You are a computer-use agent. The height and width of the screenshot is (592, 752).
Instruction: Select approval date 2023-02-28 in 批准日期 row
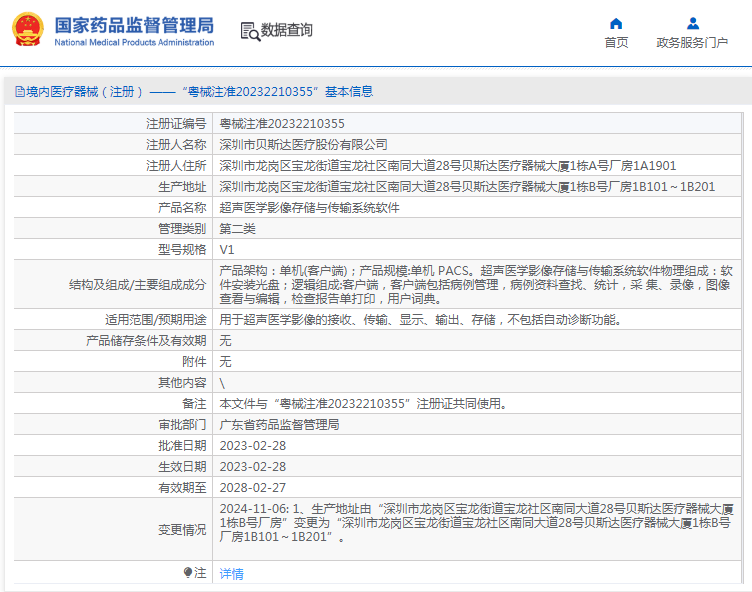[x=253, y=446]
